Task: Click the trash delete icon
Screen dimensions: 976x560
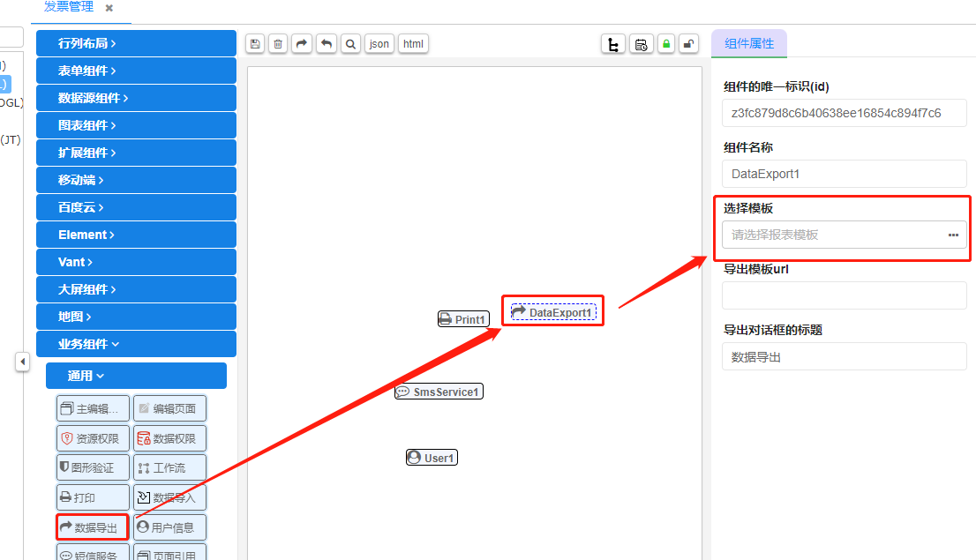Action: [278, 44]
